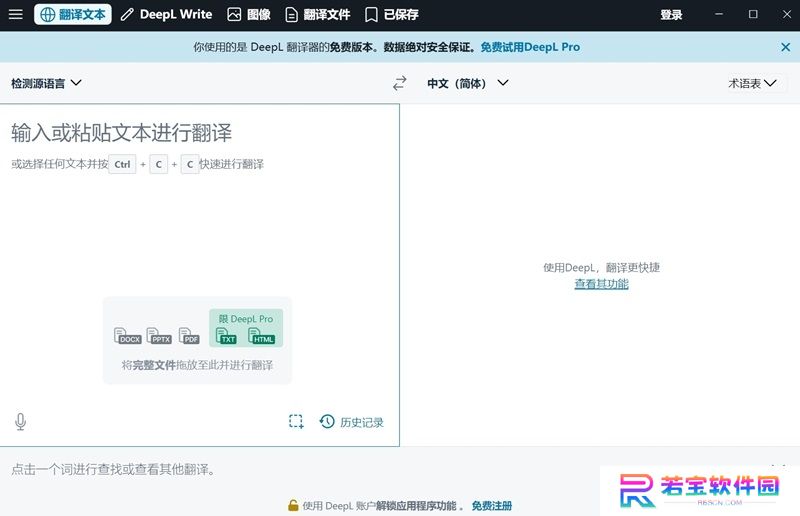Click the HTML file type icon

(x=261, y=335)
